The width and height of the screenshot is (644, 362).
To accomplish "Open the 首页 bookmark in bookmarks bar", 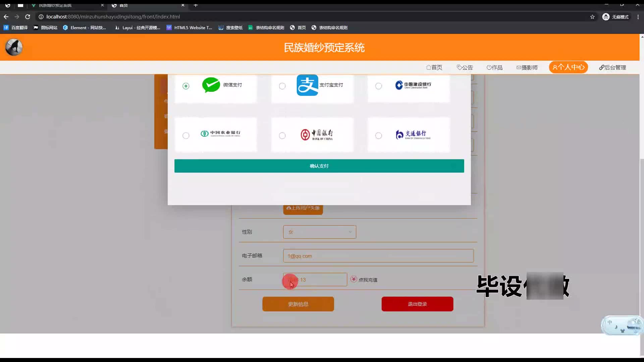I will coord(298,27).
